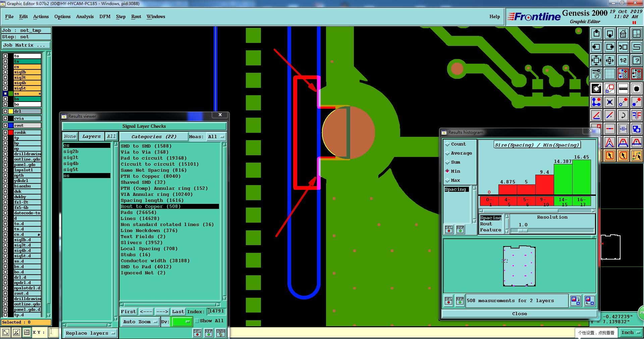Select the Count radio option
This screenshot has height=339, width=644.
[447, 144]
